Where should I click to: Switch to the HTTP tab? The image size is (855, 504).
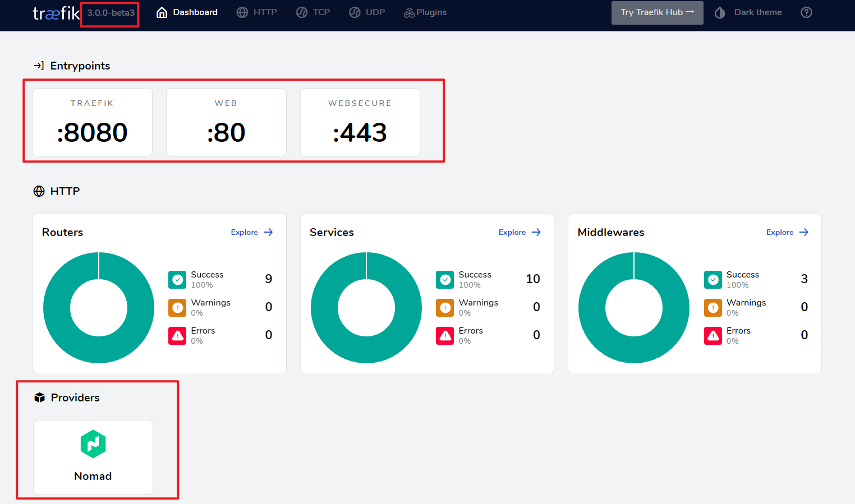click(x=257, y=12)
